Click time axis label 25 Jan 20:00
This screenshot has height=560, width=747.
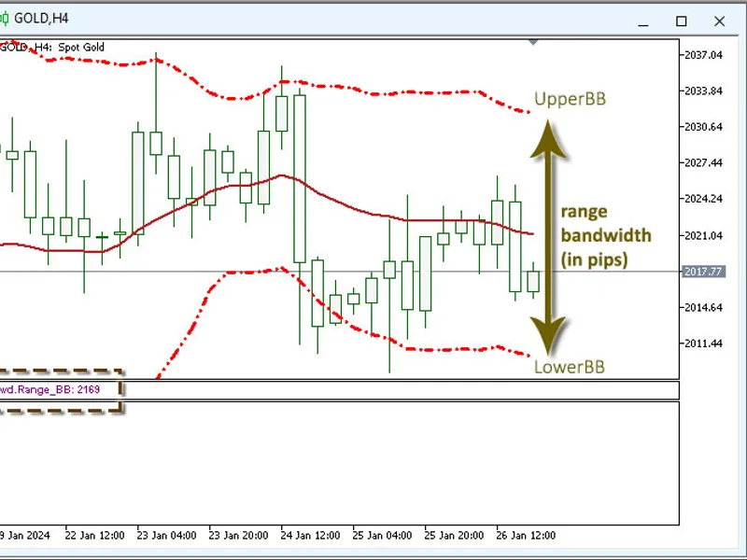454,535
